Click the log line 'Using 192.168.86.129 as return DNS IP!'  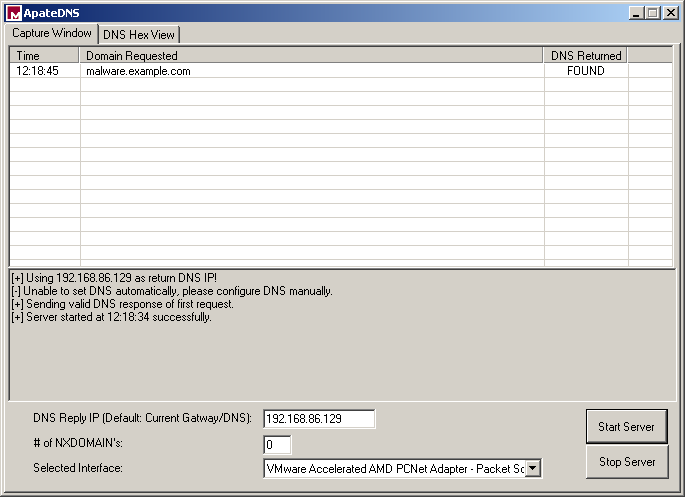point(114,278)
